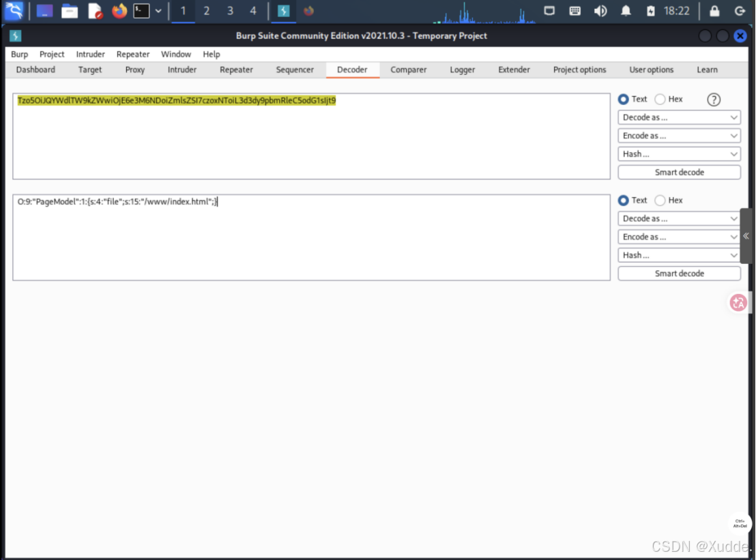Switch to the Proxy tab

(135, 70)
